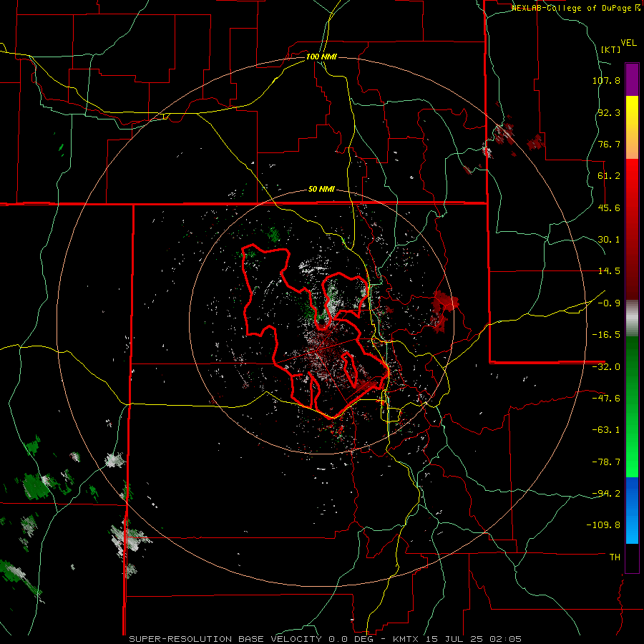
Task: Click the red segment of velocity color bar
Action: (x=632, y=229)
